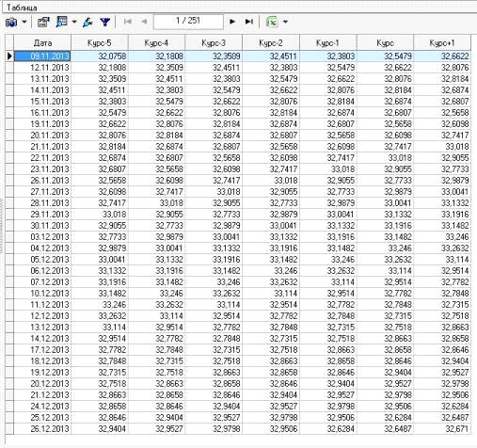
Task: Click the Курс-1 column header
Action: [328, 43]
